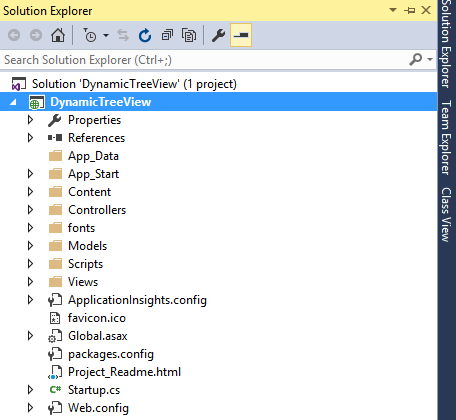
Task: Expand the Views folder node
Action: click(x=30, y=282)
